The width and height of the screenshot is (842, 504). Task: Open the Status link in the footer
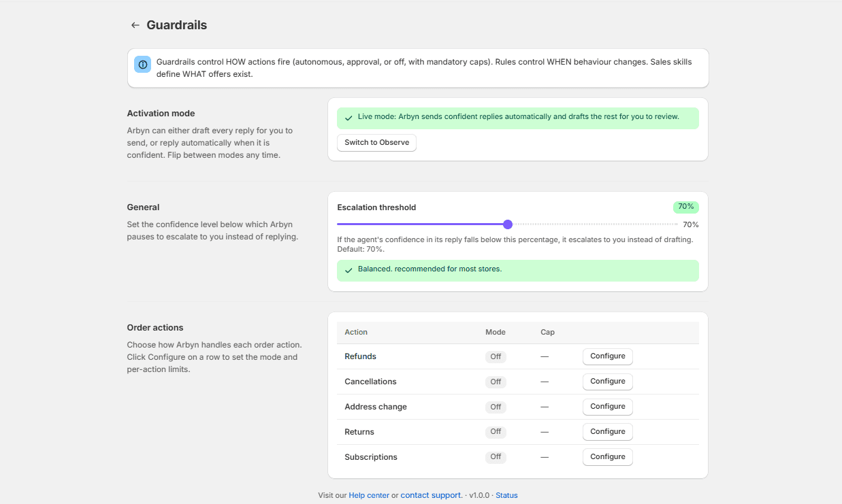point(506,495)
